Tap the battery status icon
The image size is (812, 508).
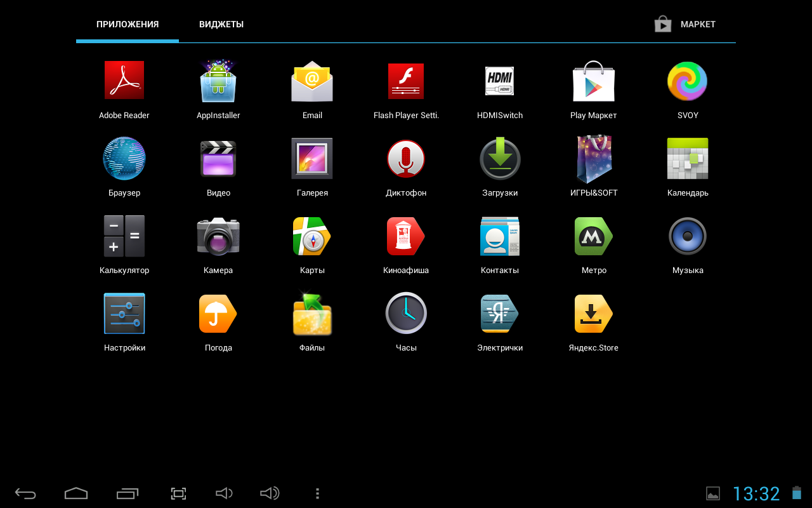pyautogui.click(x=797, y=493)
